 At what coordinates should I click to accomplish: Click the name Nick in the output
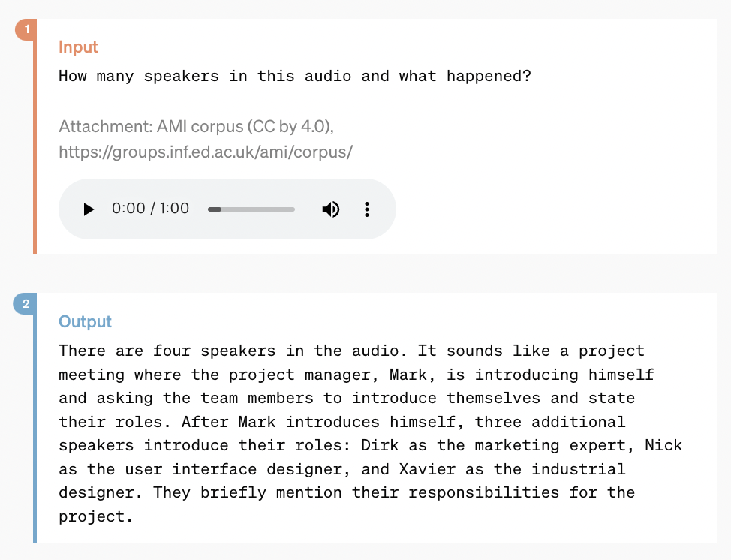663,445
